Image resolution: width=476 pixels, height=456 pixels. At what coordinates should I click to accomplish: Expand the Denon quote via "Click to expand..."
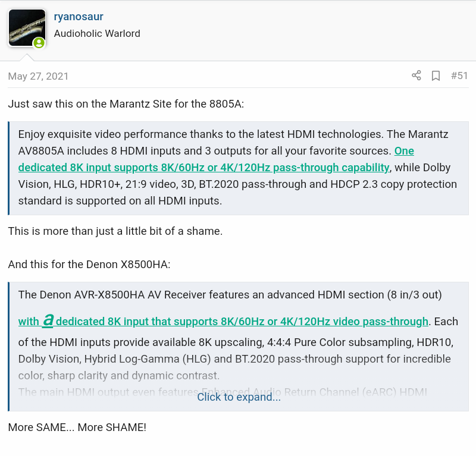(239, 397)
